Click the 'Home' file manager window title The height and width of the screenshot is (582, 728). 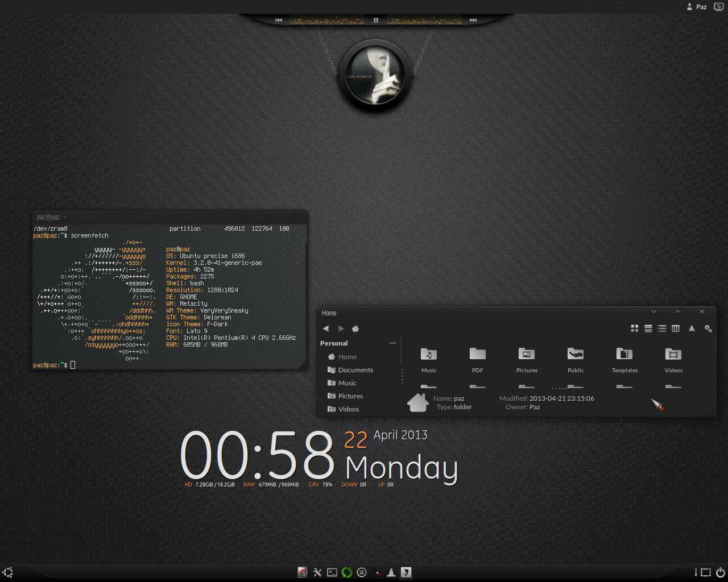329,313
